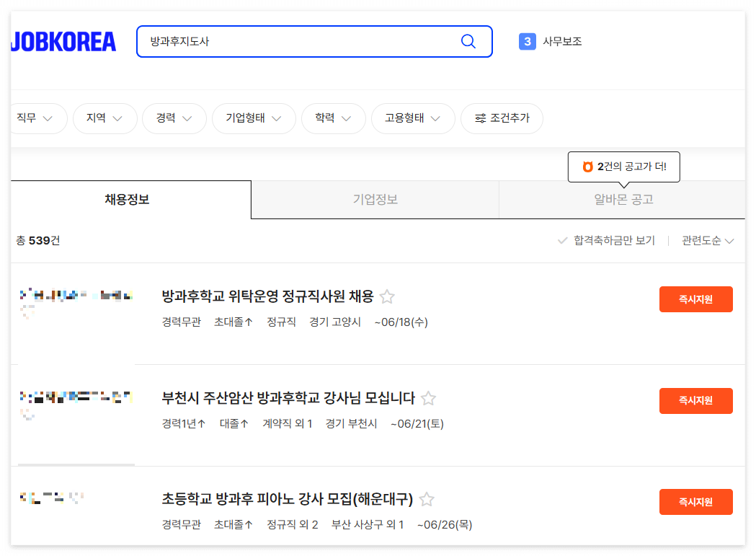
Task: Bookmark the 방과후학교 위탁운영 job with the star
Action: [387, 296]
